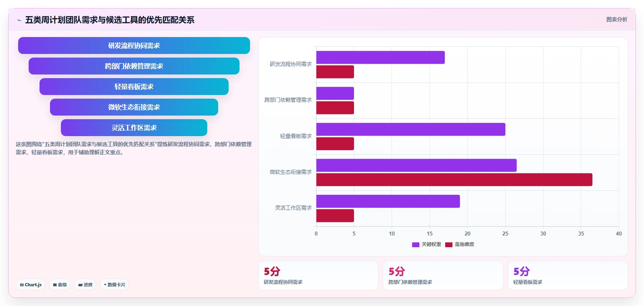Click the purple bar for 微软生态衔接需求
The image size is (644, 306).
(416, 165)
